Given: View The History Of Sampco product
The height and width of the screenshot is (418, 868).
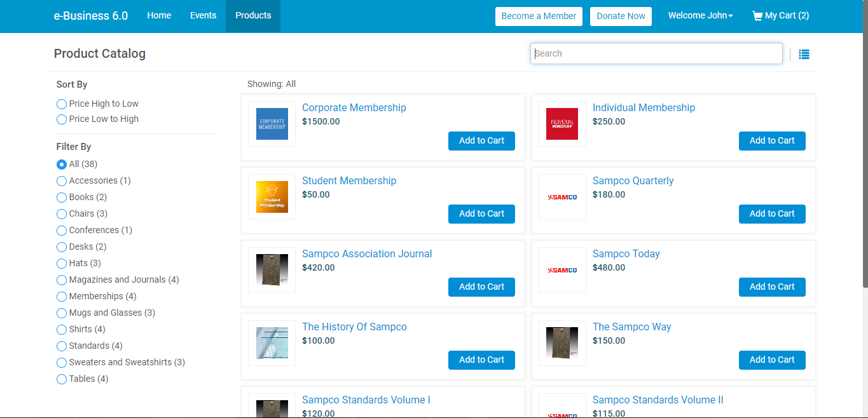Looking at the screenshot, I should tap(354, 327).
